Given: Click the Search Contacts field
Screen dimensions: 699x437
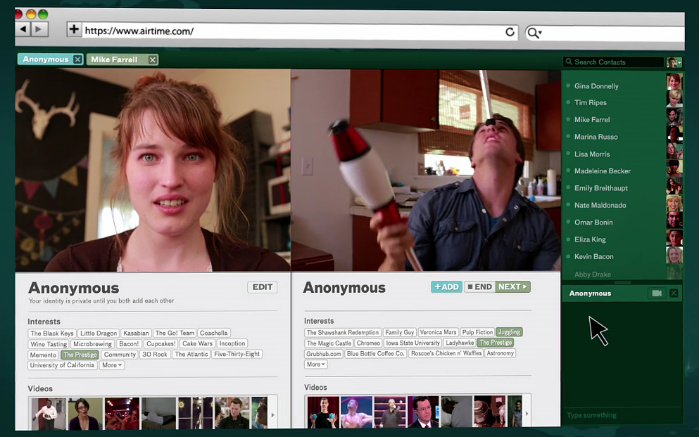Looking at the screenshot, I should click(613, 62).
